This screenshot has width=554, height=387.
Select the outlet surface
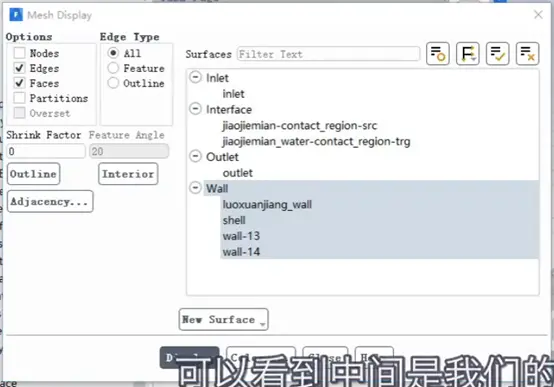pos(237,173)
